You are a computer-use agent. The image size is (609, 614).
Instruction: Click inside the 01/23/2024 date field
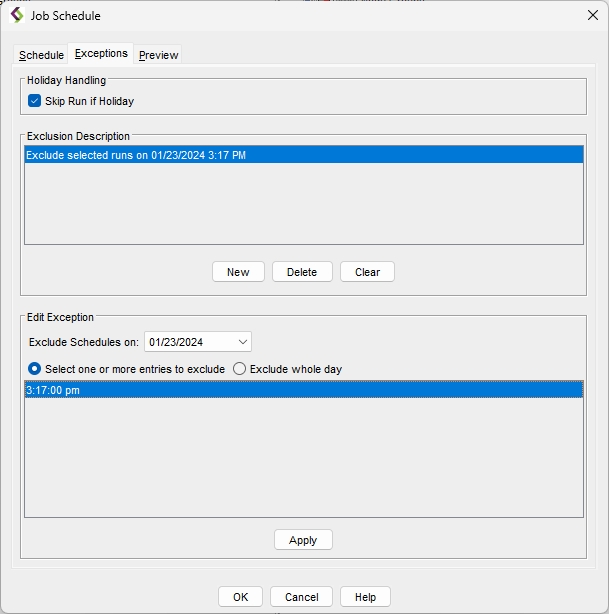click(x=190, y=342)
